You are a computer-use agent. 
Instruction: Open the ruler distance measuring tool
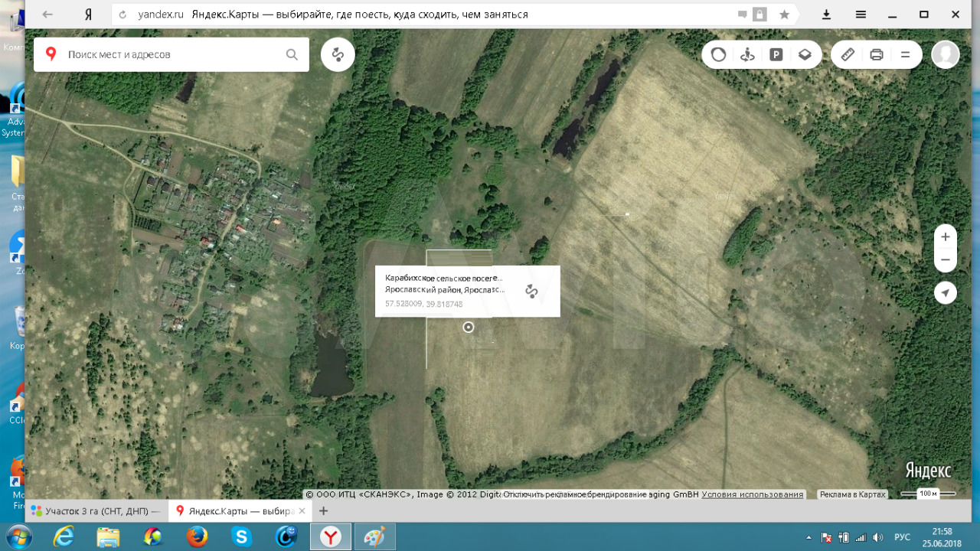coord(848,54)
